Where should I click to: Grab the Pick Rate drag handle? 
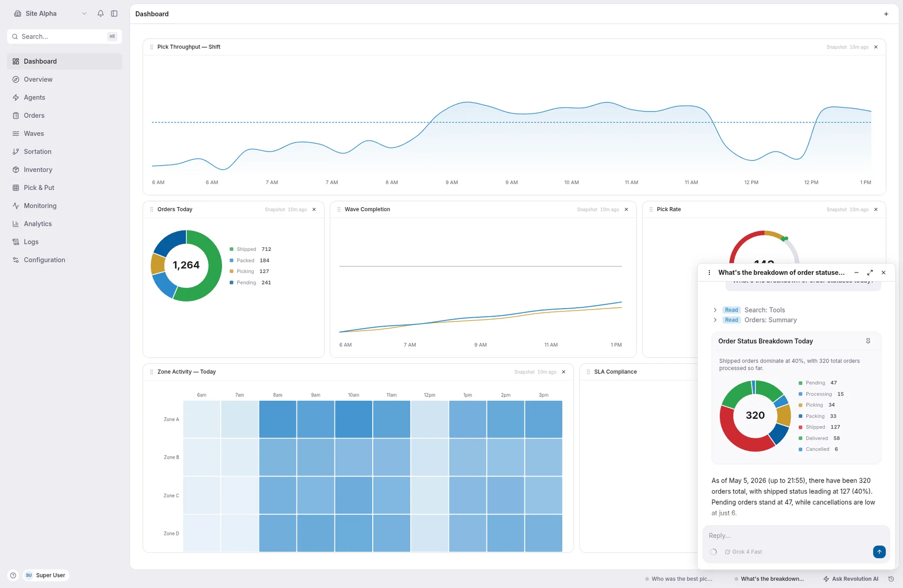tap(651, 210)
